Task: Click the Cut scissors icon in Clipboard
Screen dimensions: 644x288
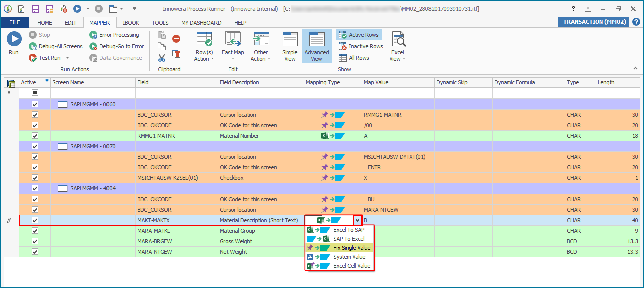Action: 162,58
